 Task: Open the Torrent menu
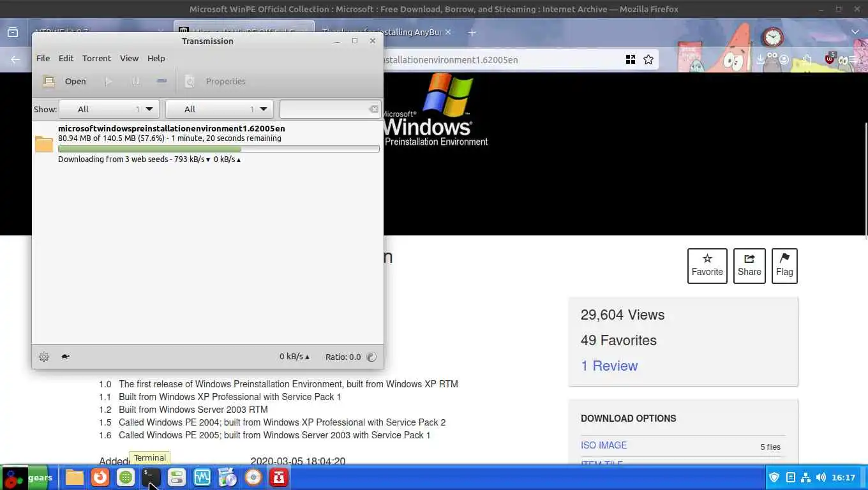pos(96,58)
